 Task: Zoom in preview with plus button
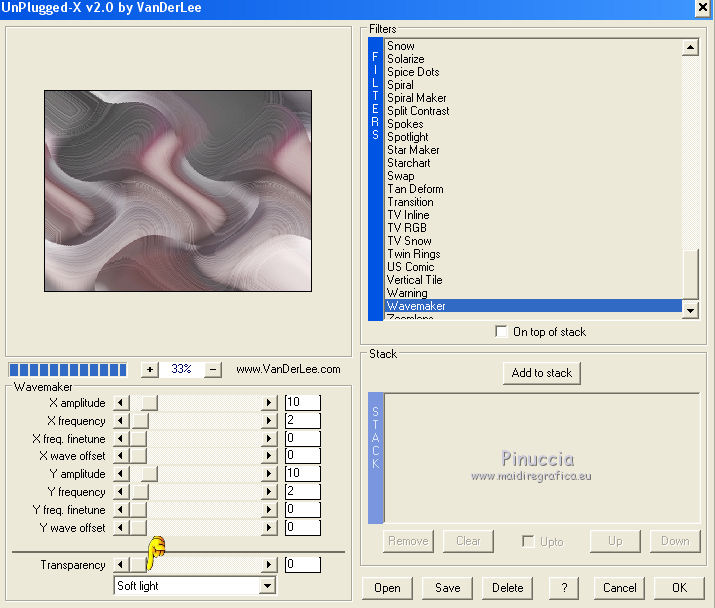tap(150, 369)
